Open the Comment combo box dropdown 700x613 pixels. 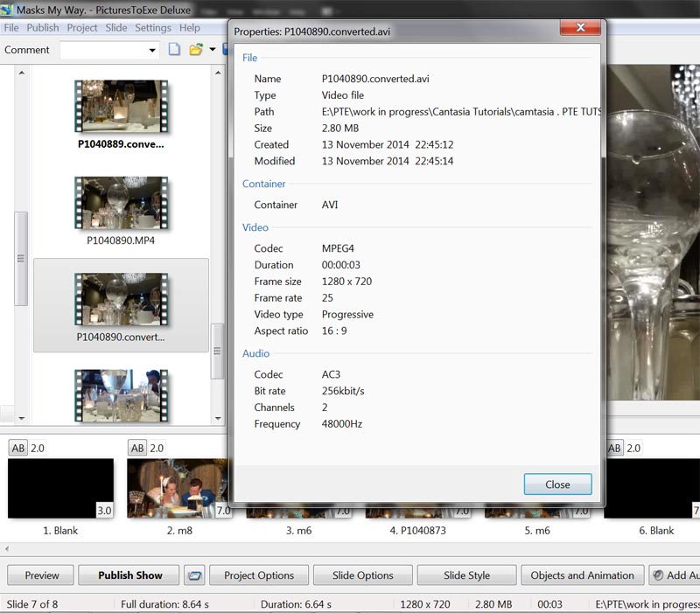point(152,51)
